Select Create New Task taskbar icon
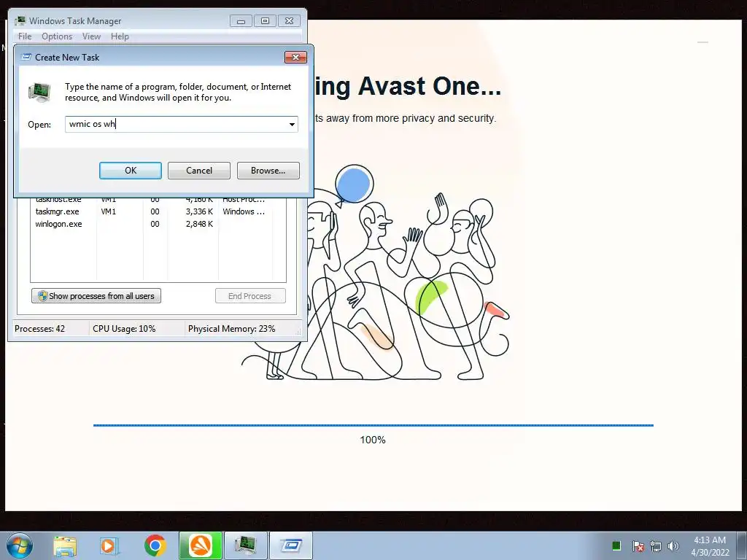 [291, 545]
